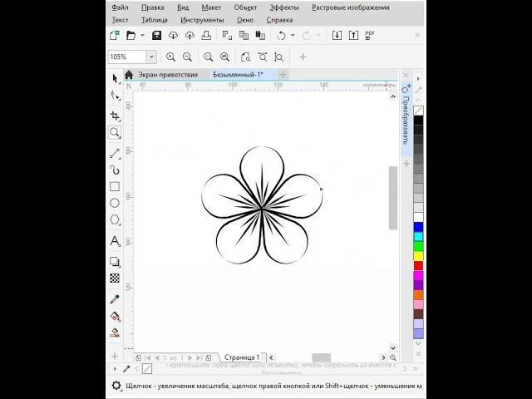Open the Растровые изображения menu
Screen dimensions: 532x399
(x=351, y=7)
